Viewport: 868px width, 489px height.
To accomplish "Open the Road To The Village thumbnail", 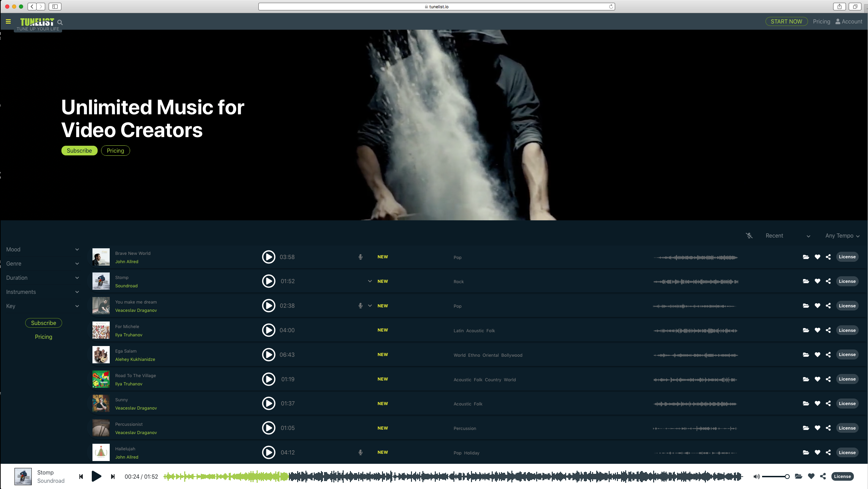I will pos(101,379).
